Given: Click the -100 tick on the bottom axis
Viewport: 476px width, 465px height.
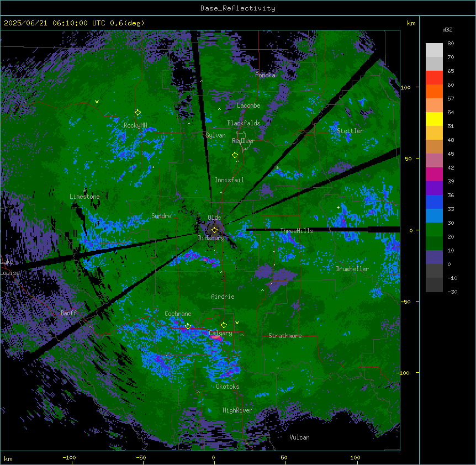Looking at the screenshot, I should pos(69,457).
